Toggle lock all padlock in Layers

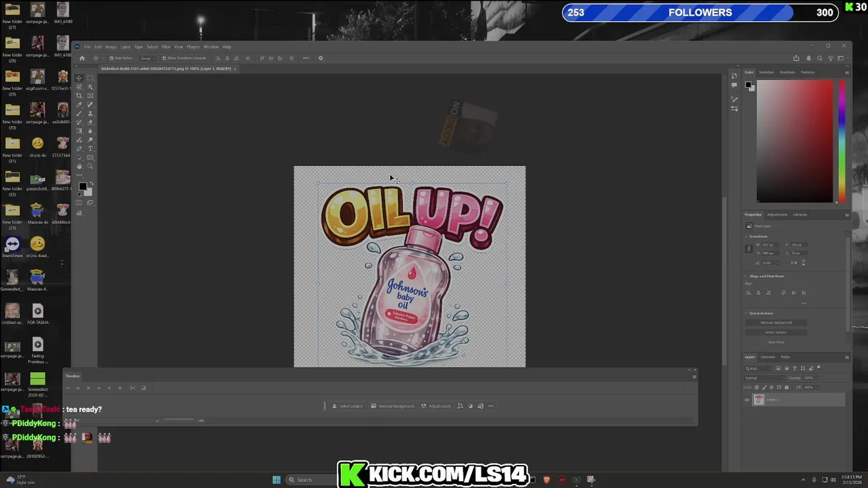click(787, 387)
